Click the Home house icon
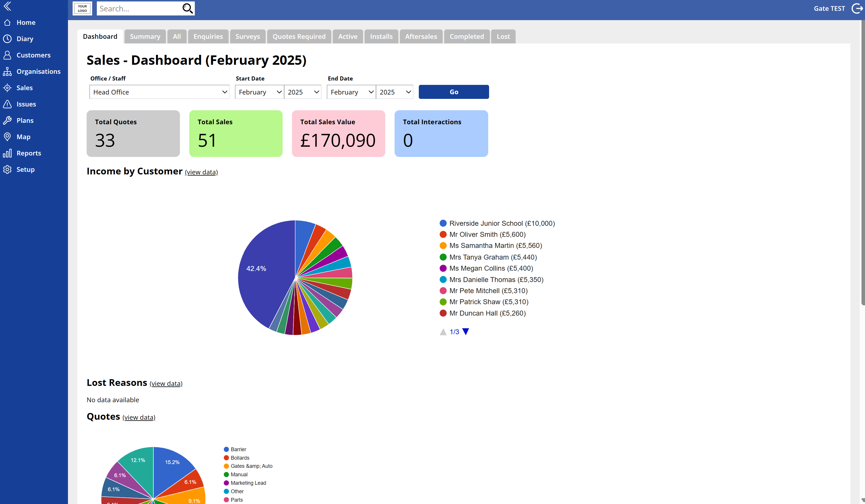Viewport: 865px width, 504px height. pos(7,22)
